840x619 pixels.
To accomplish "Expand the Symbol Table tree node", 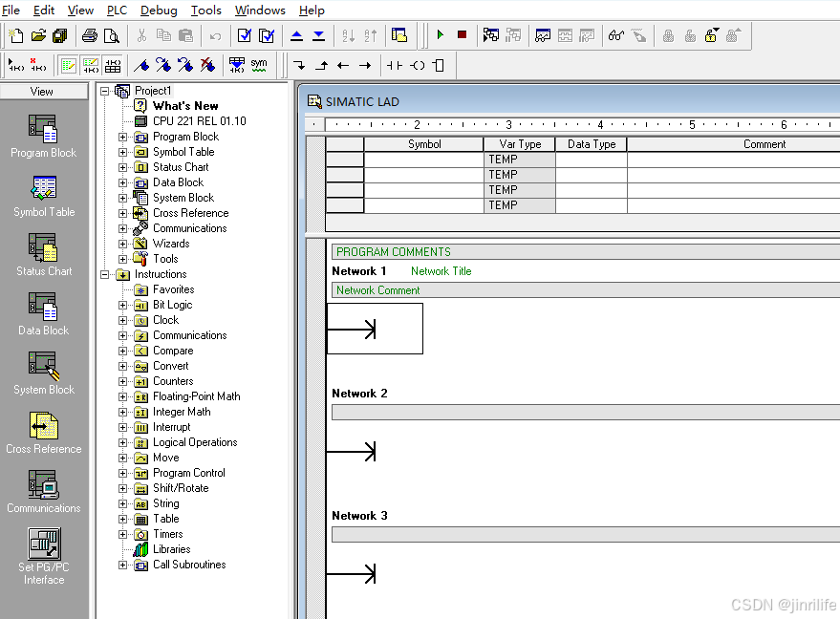I will click(122, 152).
